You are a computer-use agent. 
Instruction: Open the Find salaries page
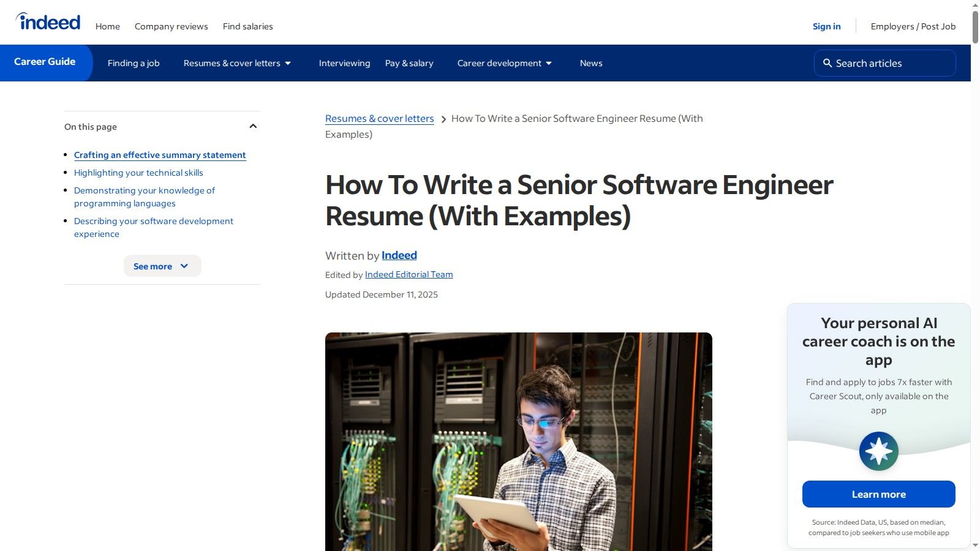click(247, 26)
